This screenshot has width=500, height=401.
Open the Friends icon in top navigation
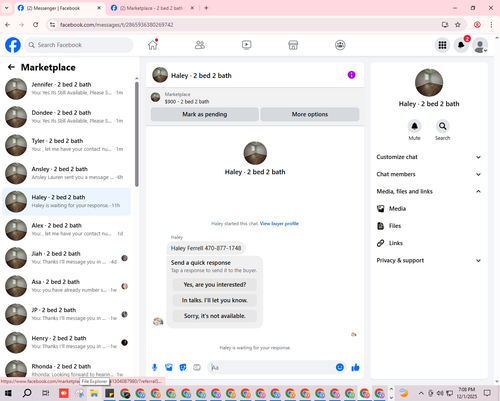200,45
